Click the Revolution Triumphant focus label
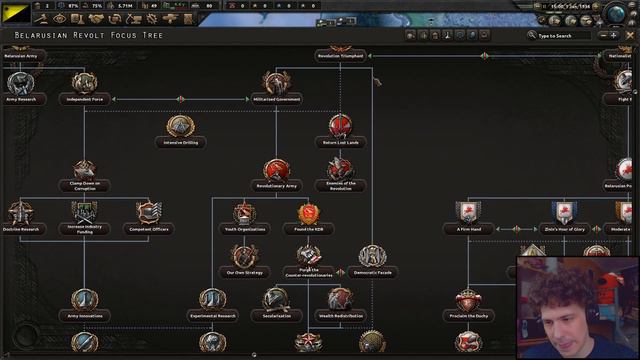This screenshot has height=360, width=640. pos(340,56)
